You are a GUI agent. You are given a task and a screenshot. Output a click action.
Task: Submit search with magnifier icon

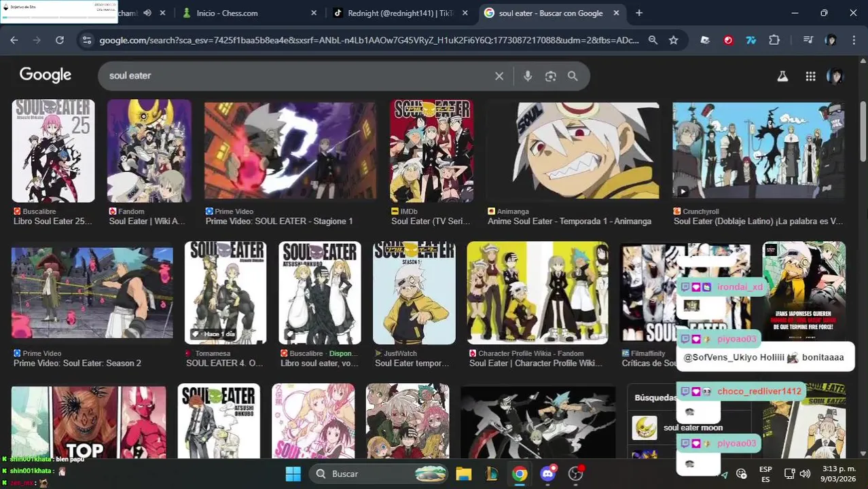coord(573,76)
